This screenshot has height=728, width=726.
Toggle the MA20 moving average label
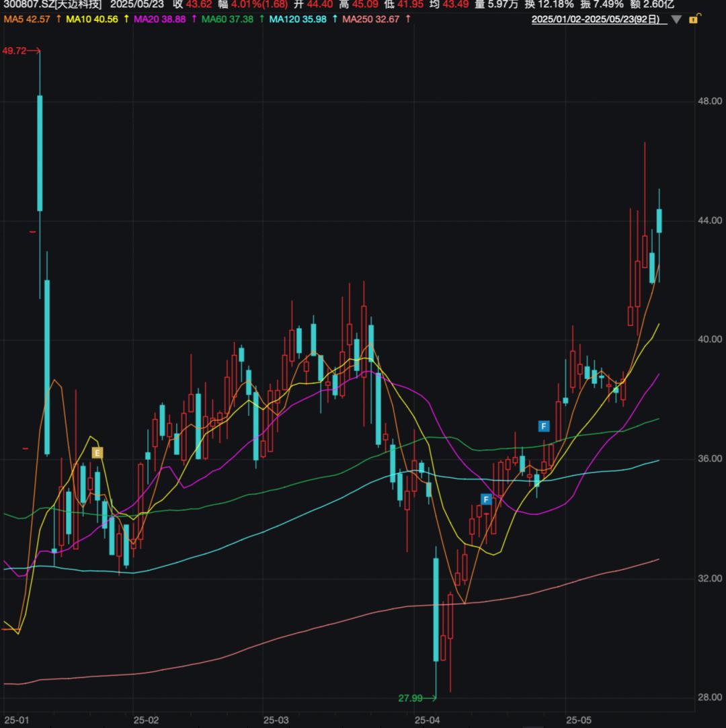(161, 19)
